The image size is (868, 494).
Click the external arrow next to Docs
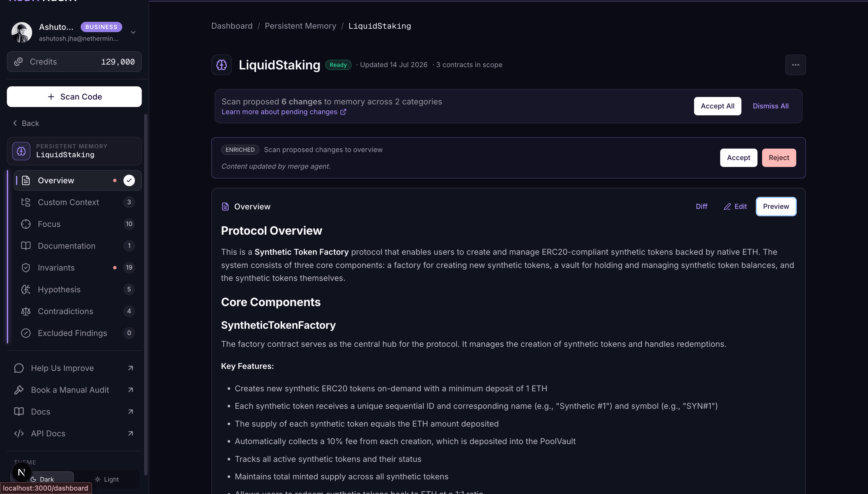coord(130,412)
